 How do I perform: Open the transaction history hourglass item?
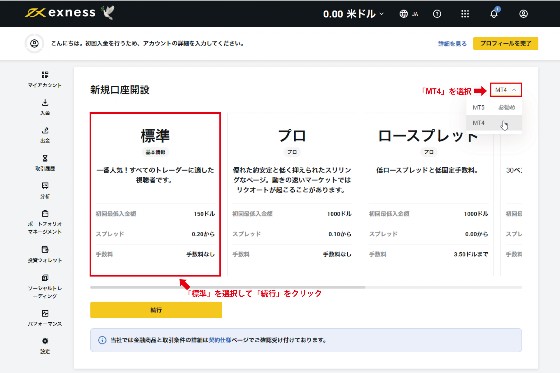(x=45, y=163)
